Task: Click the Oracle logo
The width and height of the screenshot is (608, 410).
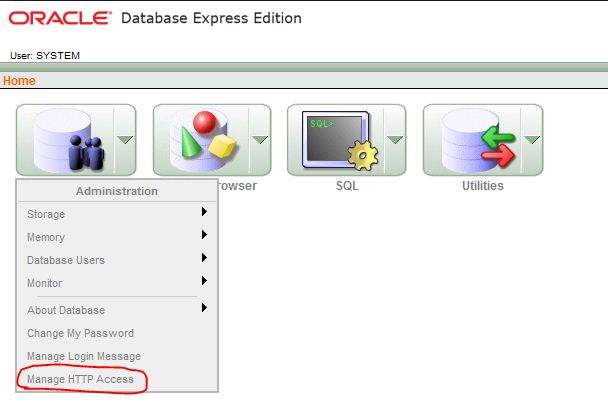Action: coord(60,18)
